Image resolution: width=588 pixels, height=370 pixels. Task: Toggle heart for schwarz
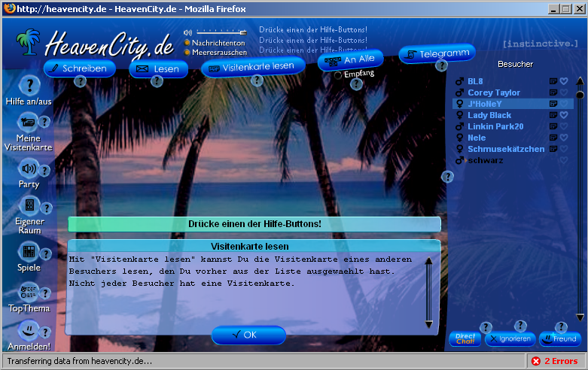point(564,160)
